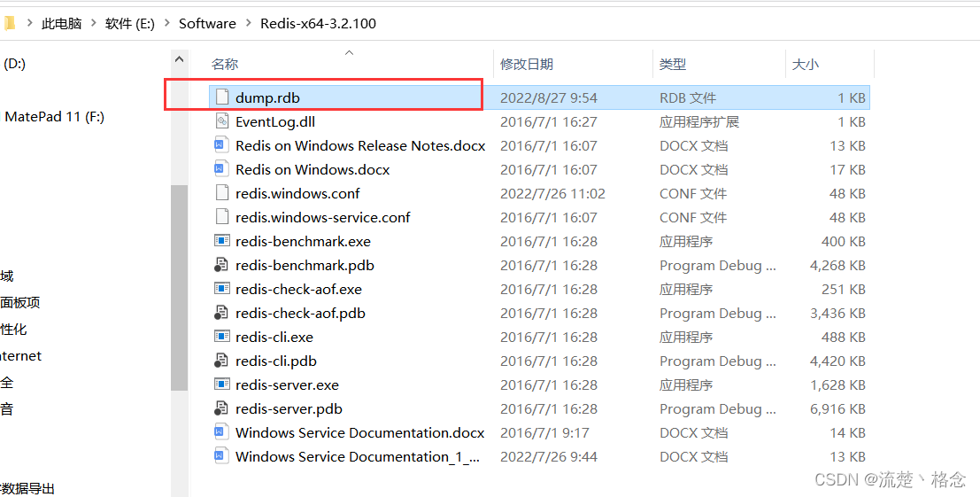Select the redis-server.pdb file name

[x=289, y=409]
